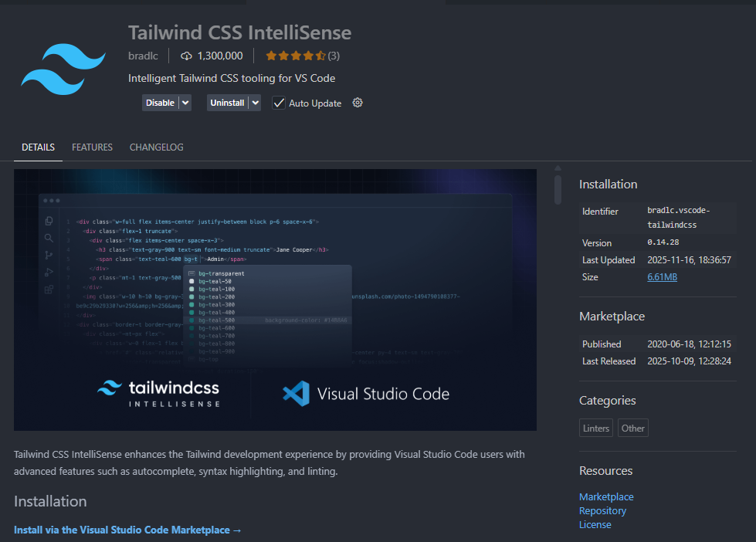756x542 pixels.
Task: Click the Disable button
Action: coord(160,103)
